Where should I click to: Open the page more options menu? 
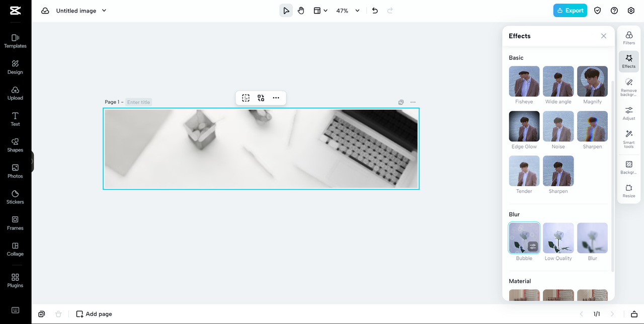[413, 102]
